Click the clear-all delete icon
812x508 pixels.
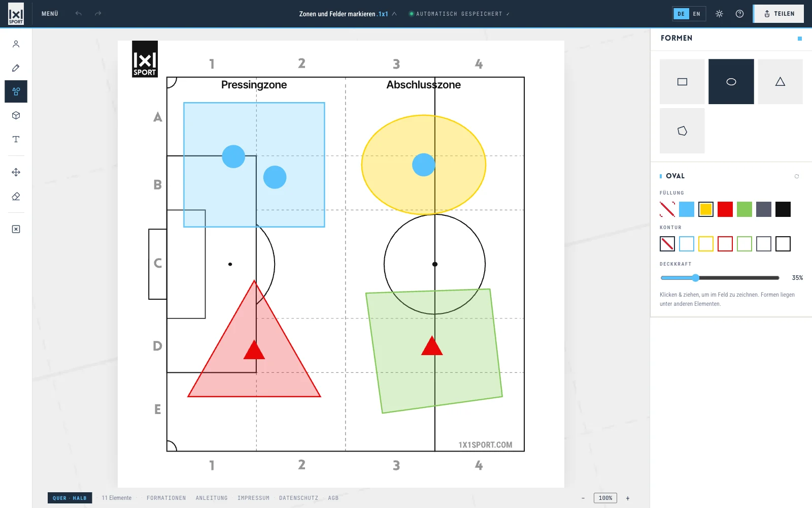coord(16,229)
